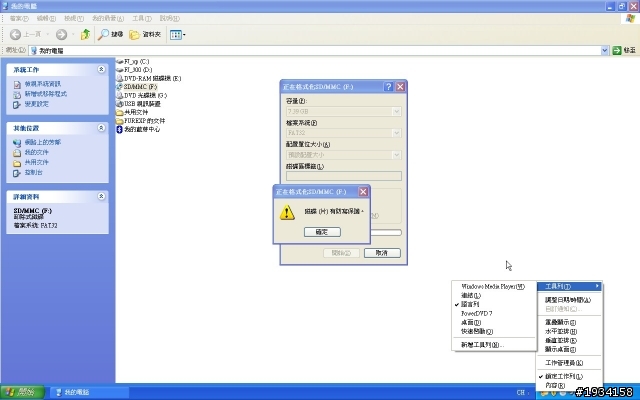Click the yellow warning triangle icon
Image resolution: width=640 pixels, height=400 pixels.
coord(287,212)
